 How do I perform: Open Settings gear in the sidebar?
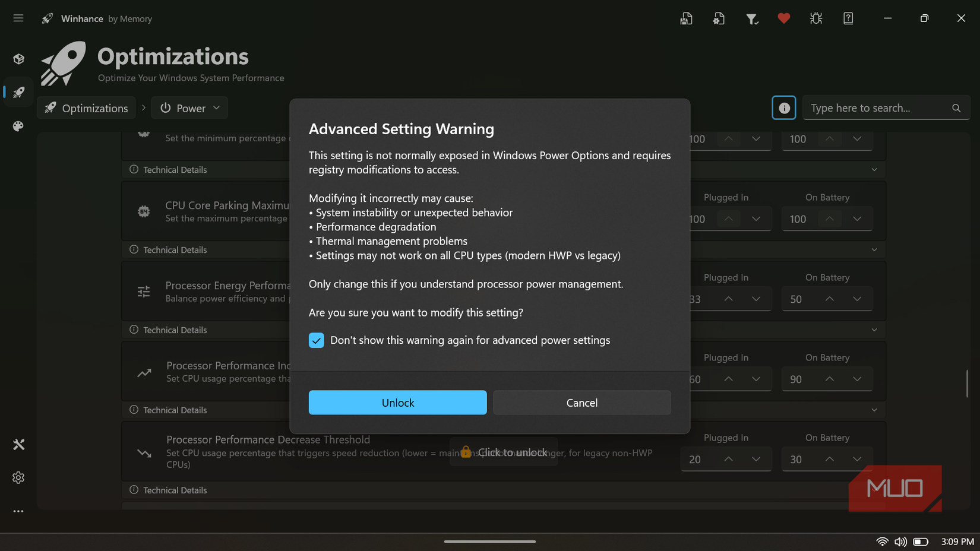click(x=18, y=477)
